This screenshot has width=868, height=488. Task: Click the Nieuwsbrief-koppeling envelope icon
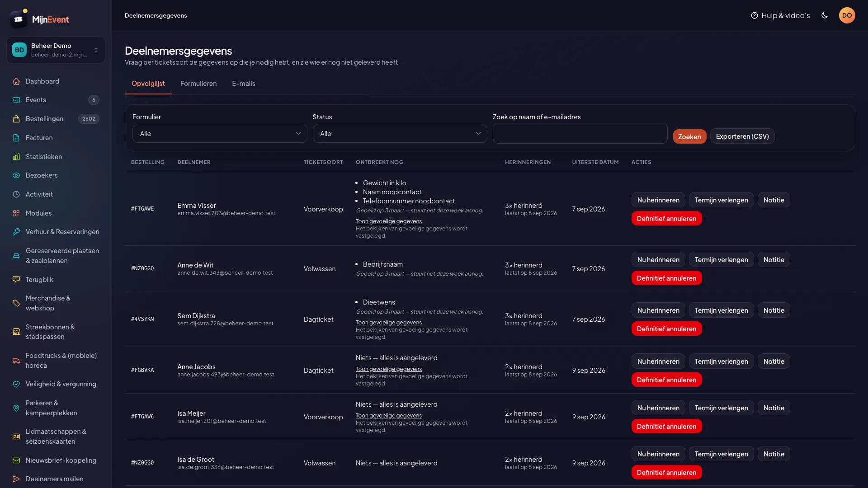pos(16,460)
